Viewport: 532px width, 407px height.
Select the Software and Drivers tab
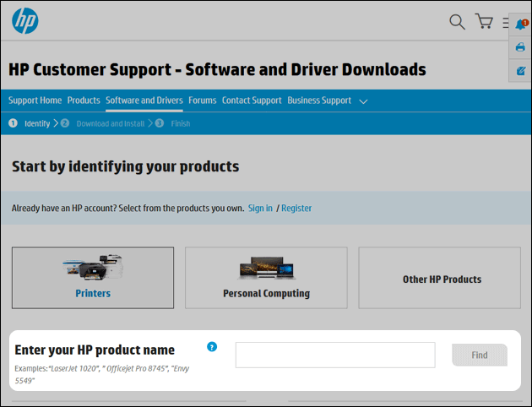tap(144, 100)
